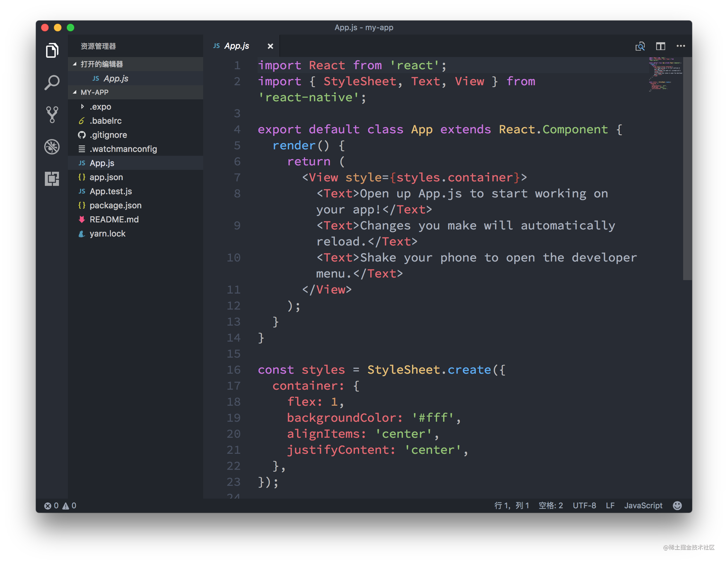Select yarn.lock in the file tree
The image size is (728, 564).
(x=107, y=234)
